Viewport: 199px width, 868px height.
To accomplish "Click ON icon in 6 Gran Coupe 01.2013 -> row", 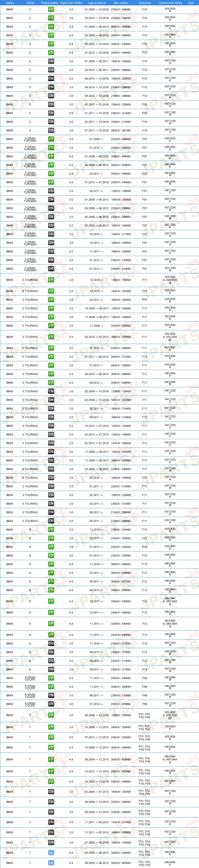I will point(51,704).
